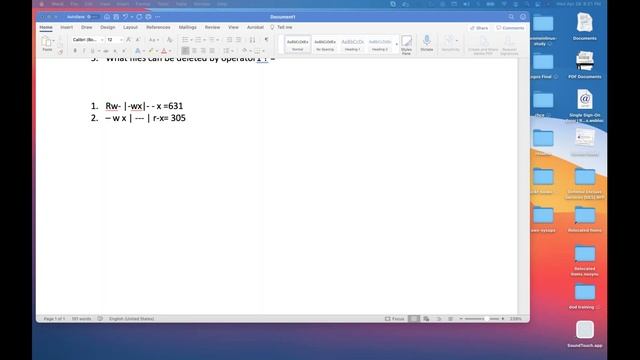Viewport: 640px width, 360px height.
Task: Align text right
Action: [203, 51]
